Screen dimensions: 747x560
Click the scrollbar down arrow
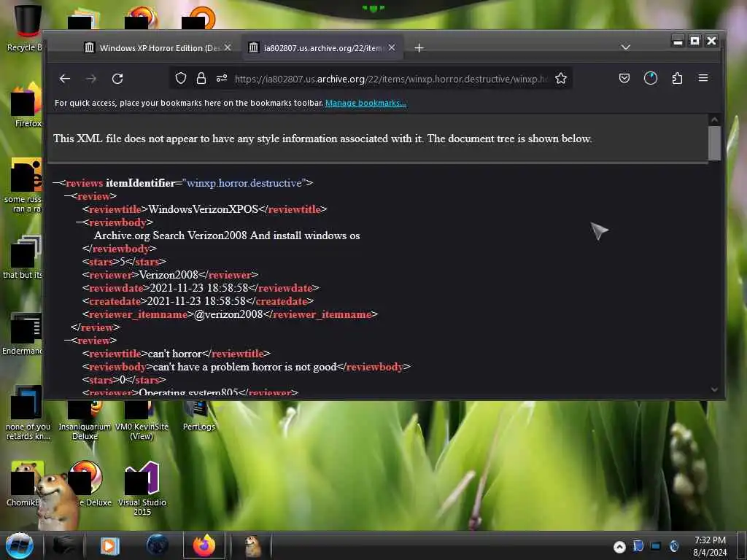coord(714,389)
